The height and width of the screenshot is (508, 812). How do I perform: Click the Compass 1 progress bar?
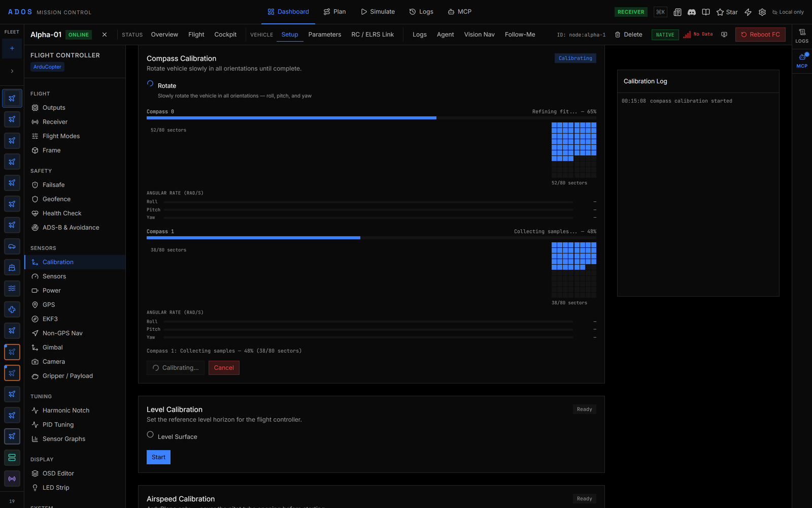(371, 238)
